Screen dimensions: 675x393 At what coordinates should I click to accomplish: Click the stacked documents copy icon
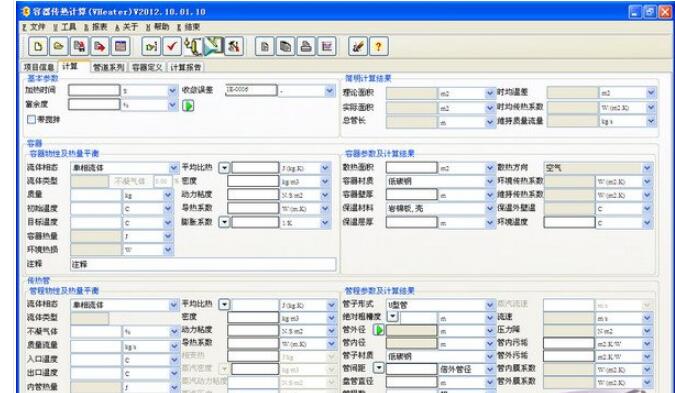click(285, 46)
